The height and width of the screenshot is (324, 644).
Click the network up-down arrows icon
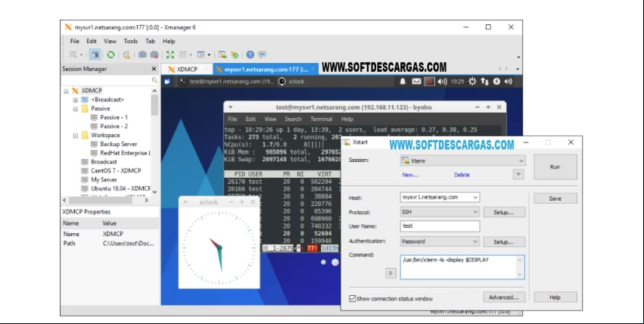pos(484,81)
